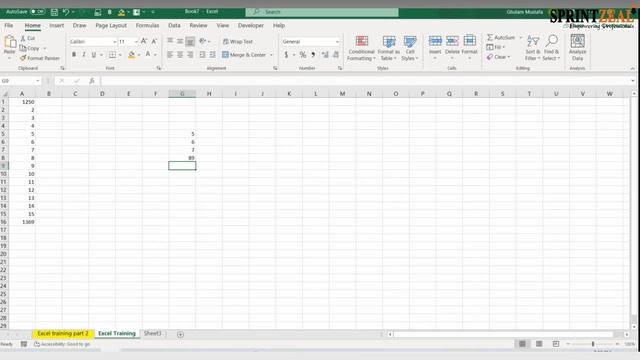Click Decrease Indent icon
Viewport: 640px width, 360px height.
[x=202, y=54]
